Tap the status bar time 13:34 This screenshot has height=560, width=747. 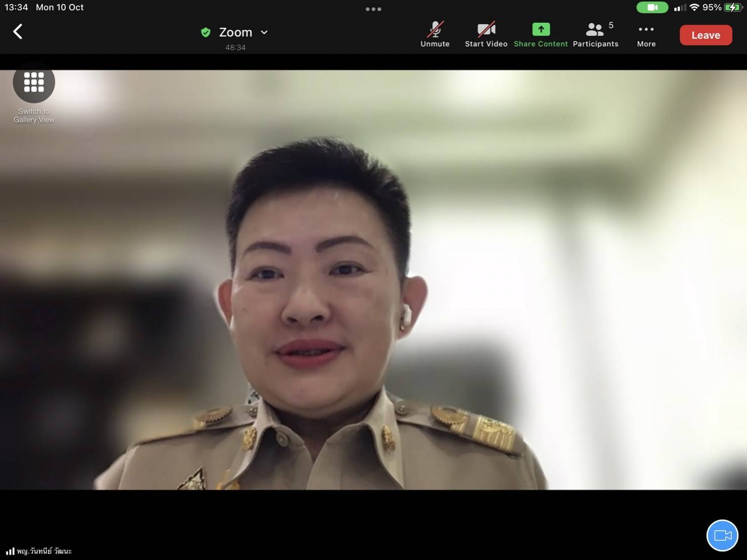[16, 7]
